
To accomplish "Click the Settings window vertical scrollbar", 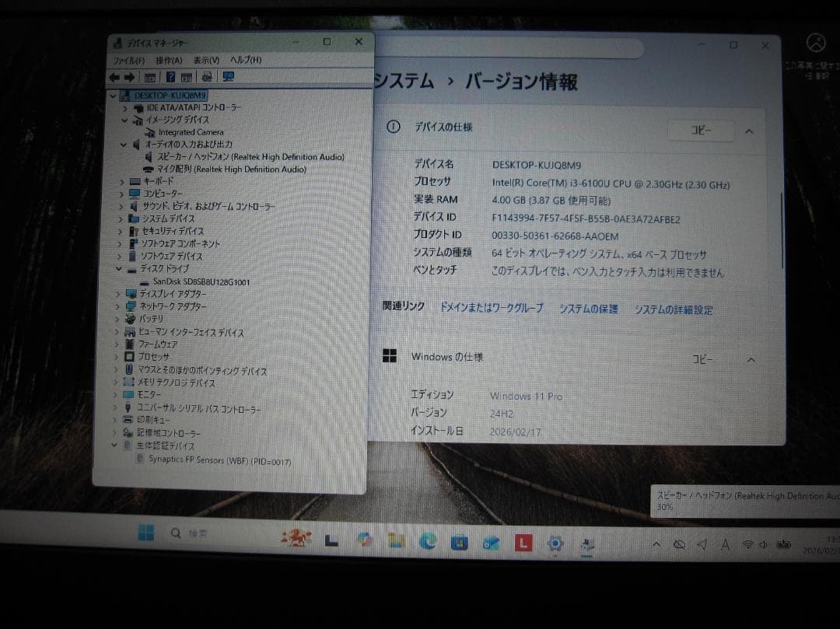I will 782,230.
